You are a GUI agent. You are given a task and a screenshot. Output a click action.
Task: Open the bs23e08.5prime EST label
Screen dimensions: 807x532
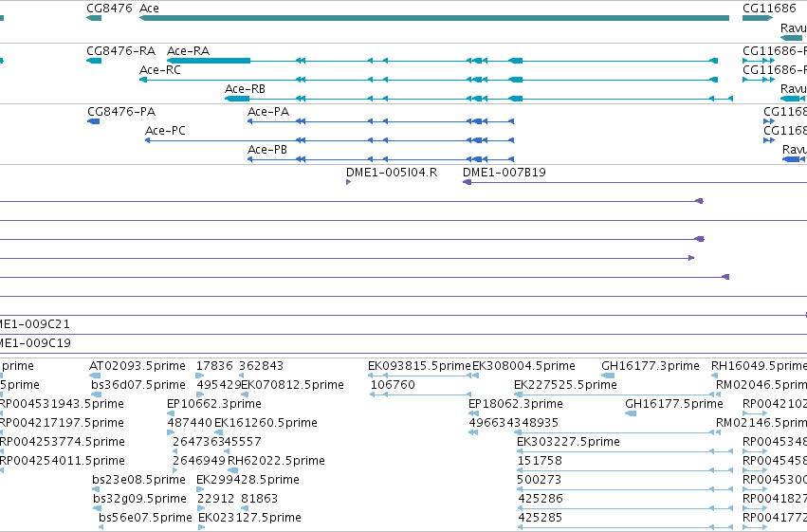139,480
